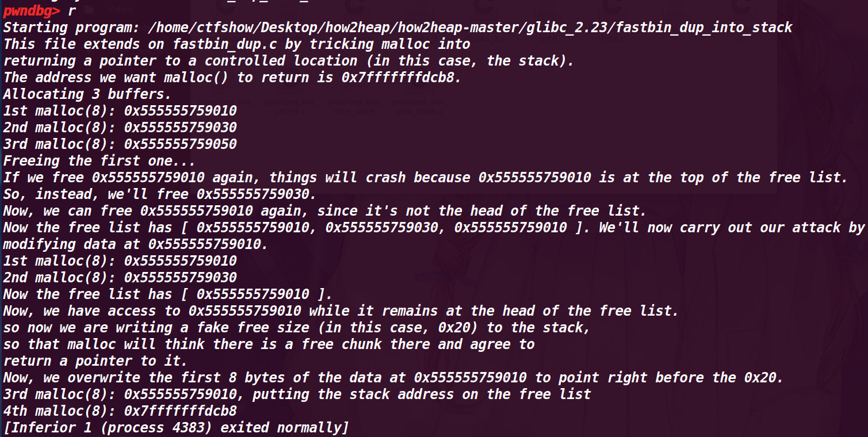Click the single-entry "Now the free list has" line
This screenshot has height=437, width=868.
(x=168, y=294)
